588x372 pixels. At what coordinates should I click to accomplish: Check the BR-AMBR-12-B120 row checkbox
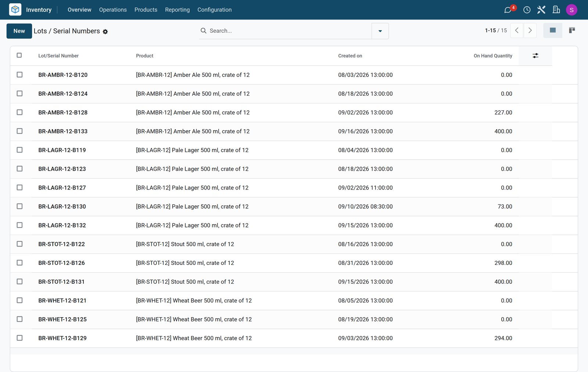coord(19,75)
